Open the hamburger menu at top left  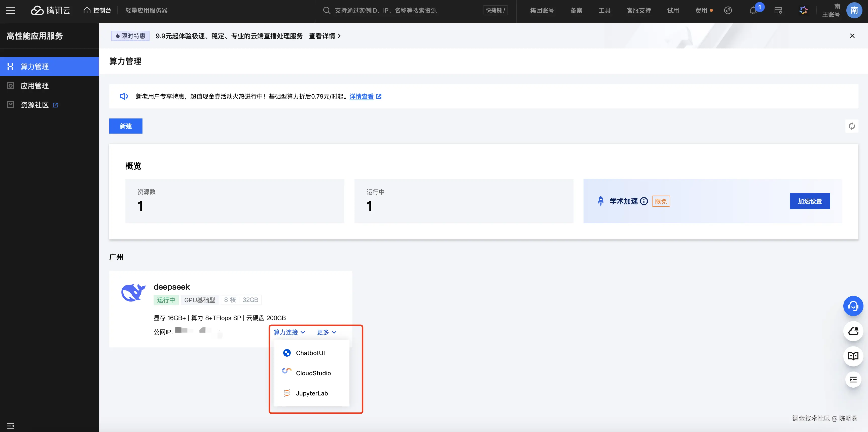click(x=11, y=10)
